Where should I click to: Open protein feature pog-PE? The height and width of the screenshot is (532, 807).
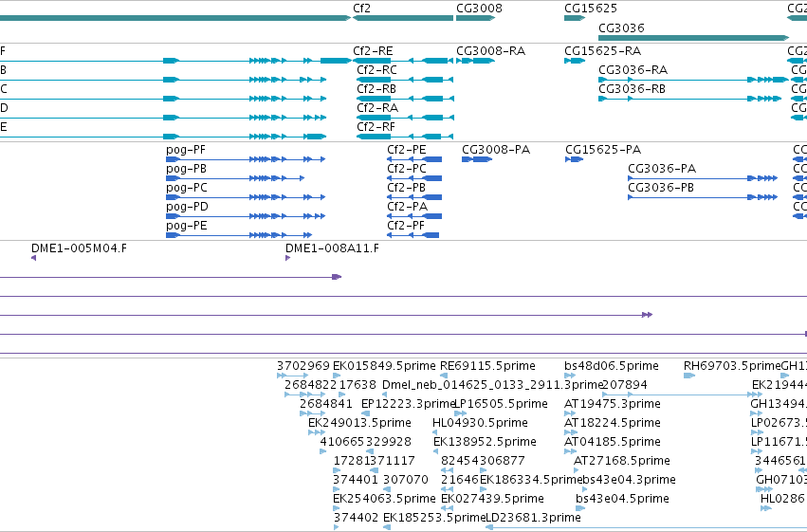click(x=239, y=235)
